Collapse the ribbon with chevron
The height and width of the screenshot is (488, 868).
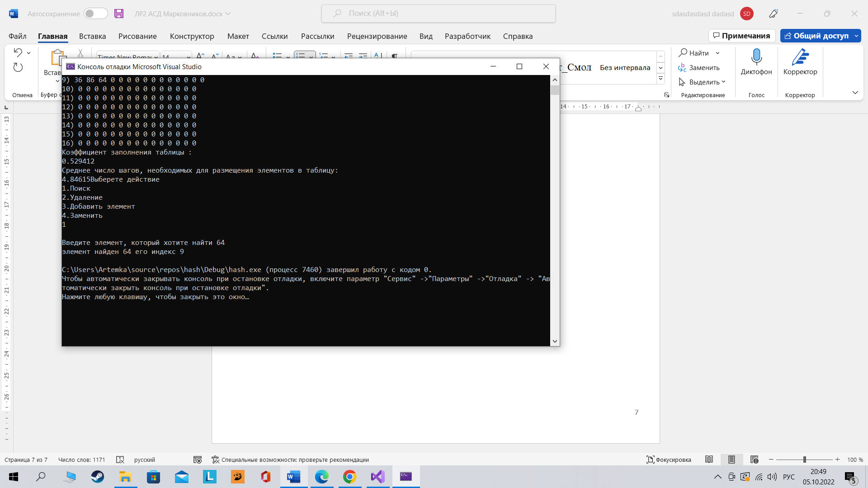pyautogui.click(x=855, y=93)
